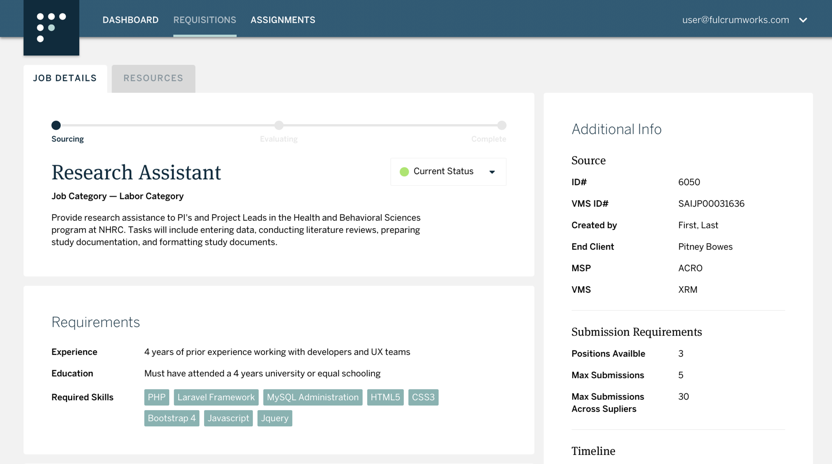
Task: Go to the Dashboard nav item
Action: coord(130,20)
